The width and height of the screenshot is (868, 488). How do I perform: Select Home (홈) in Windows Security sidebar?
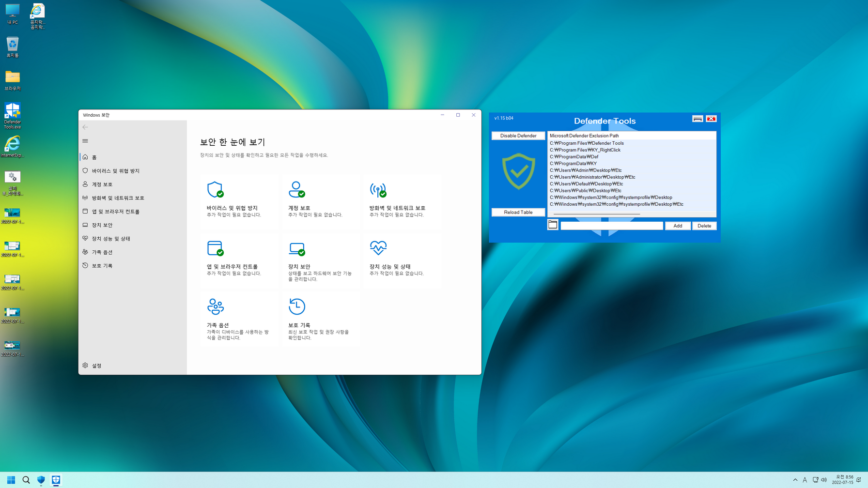click(133, 157)
